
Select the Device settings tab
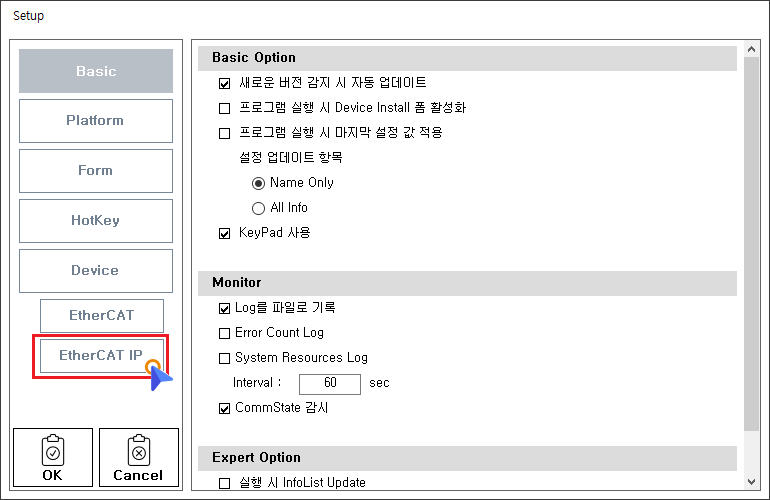coord(96,271)
